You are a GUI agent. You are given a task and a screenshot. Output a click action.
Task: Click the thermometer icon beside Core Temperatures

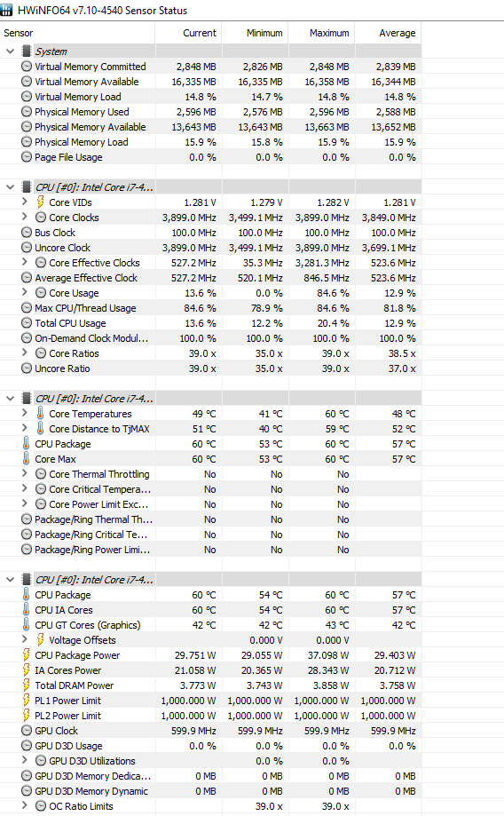point(41,413)
